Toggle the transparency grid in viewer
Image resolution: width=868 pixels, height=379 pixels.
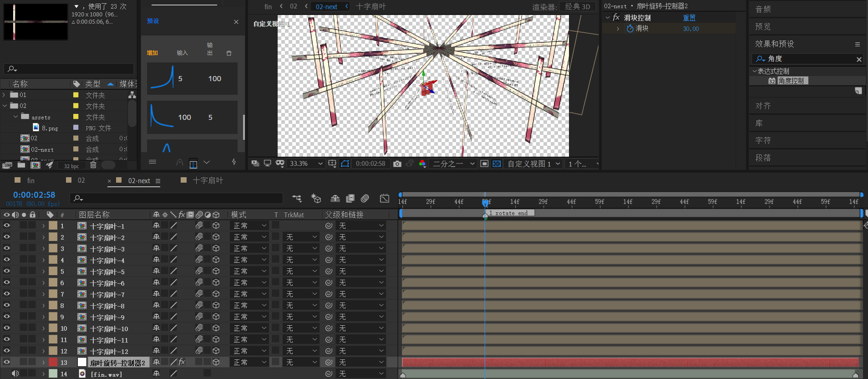tap(497, 164)
